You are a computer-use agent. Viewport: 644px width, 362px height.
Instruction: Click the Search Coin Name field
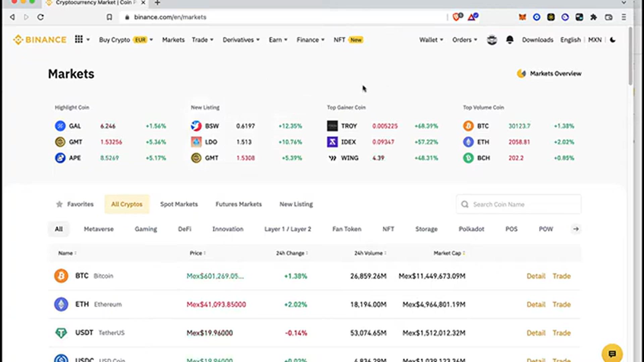pyautogui.click(x=519, y=204)
